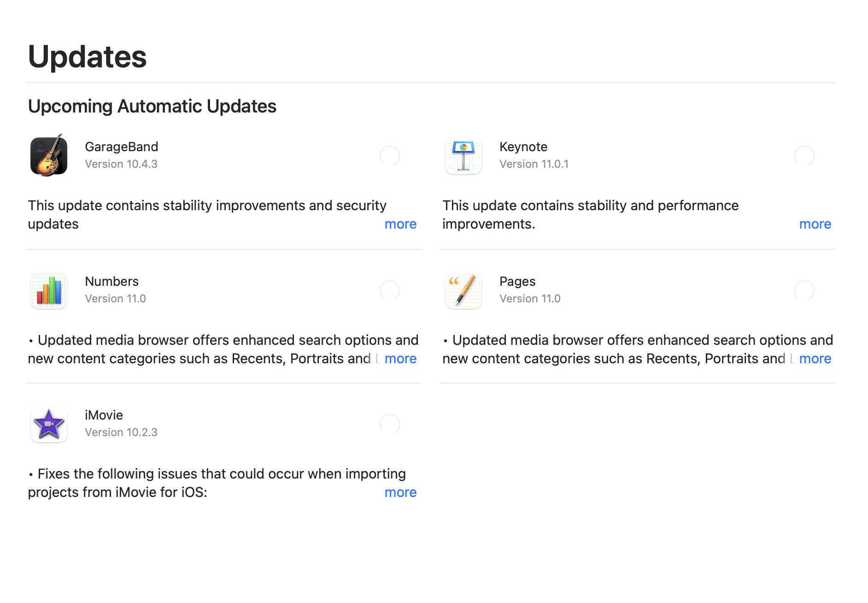Click the iMovie star icon

click(x=49, y=424)
